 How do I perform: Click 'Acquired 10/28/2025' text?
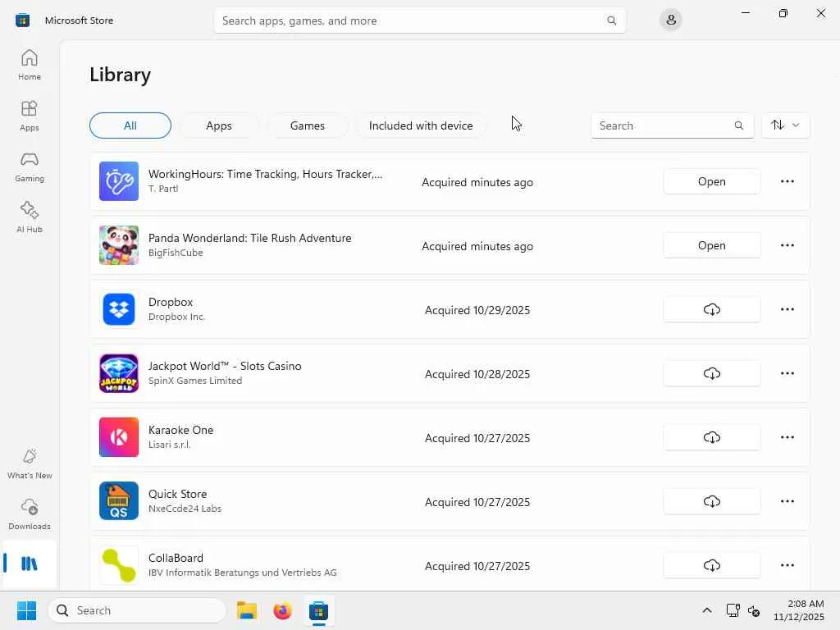click(x=477, y=374)
